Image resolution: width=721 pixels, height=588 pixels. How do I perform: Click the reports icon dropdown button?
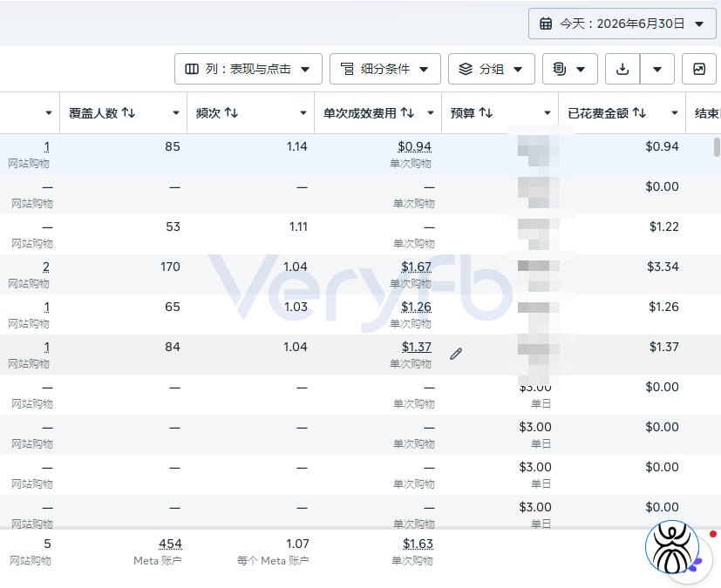(570, 69)
